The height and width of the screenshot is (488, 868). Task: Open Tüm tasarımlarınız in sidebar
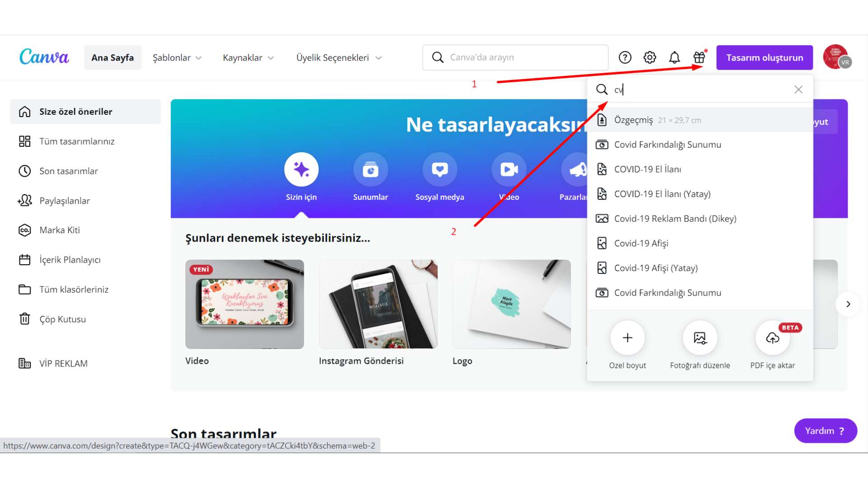click(85, 141)
